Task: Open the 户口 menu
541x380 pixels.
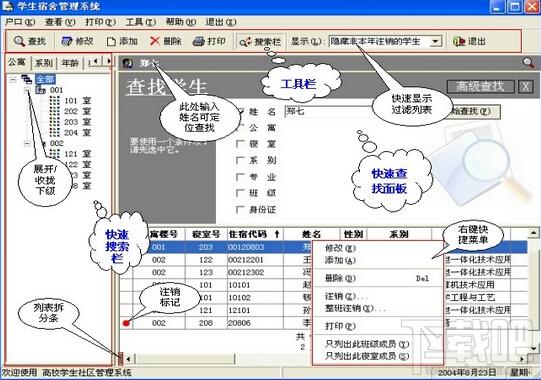Action: [20, 22]
